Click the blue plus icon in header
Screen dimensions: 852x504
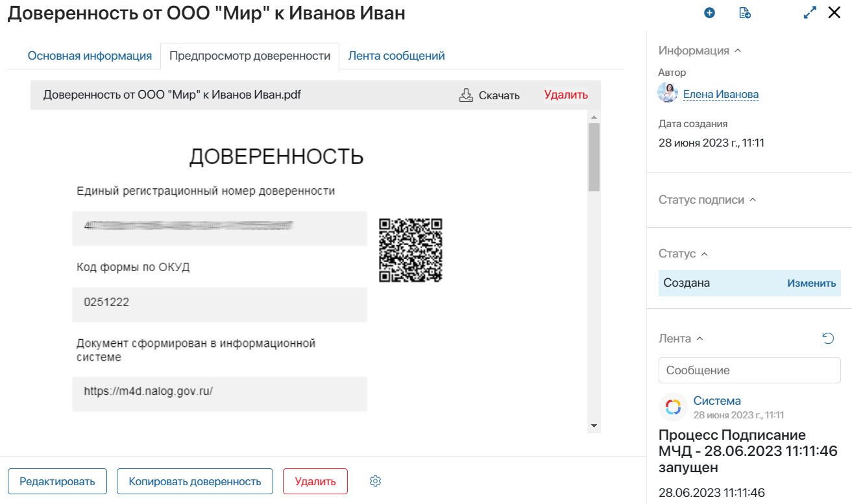click(x=709, y=13)
